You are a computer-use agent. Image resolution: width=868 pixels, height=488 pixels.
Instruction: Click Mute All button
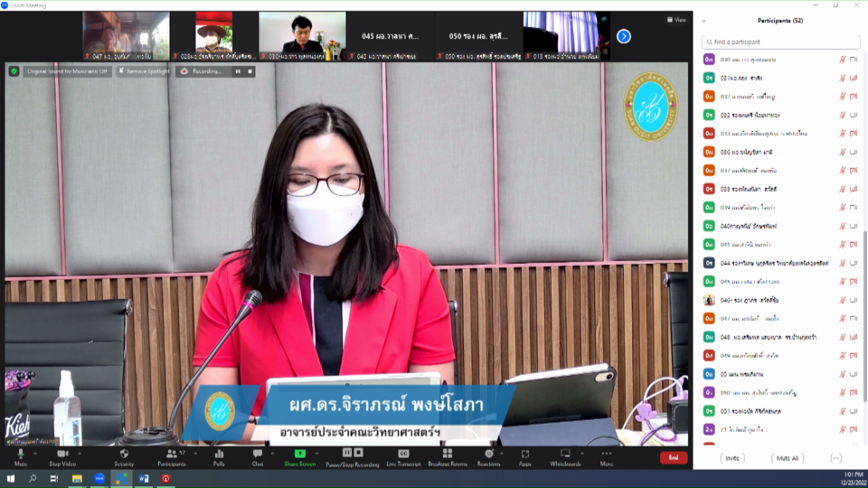(788, 458)
